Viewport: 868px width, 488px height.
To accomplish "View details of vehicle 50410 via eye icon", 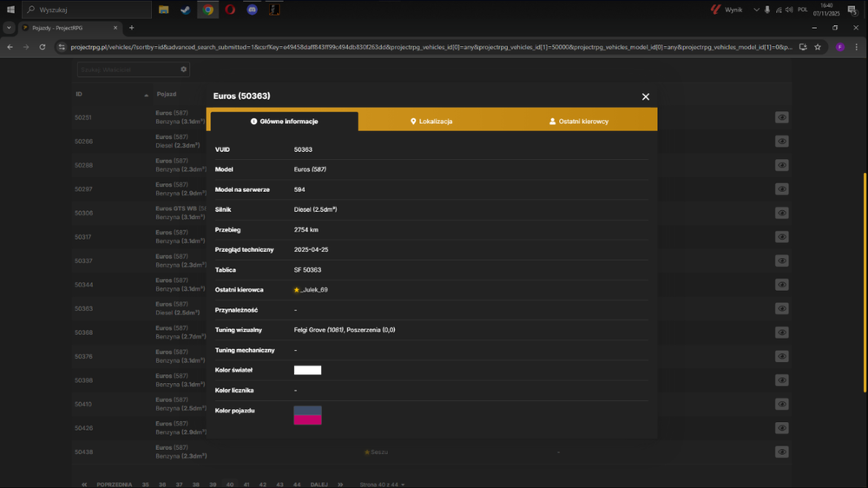I will pos(782,404).
